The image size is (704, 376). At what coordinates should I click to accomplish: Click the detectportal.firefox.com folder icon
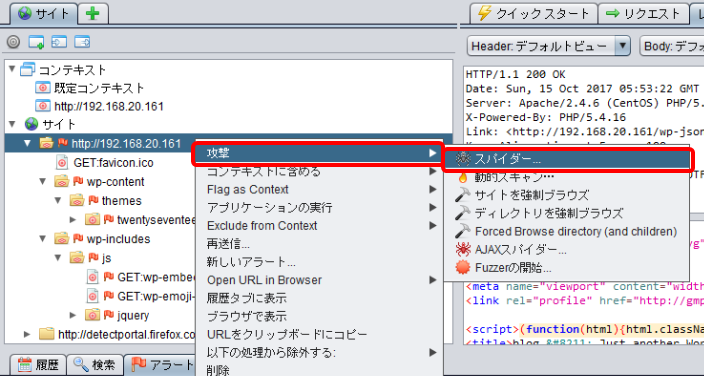pyautogui.click(x=46, y=334)
